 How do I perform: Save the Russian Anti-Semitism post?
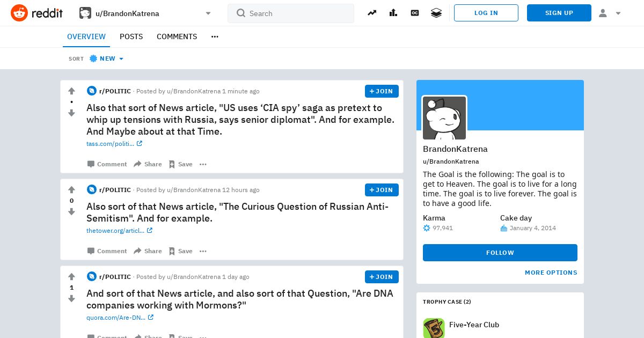pyautogui.click(x=180, y=251)
